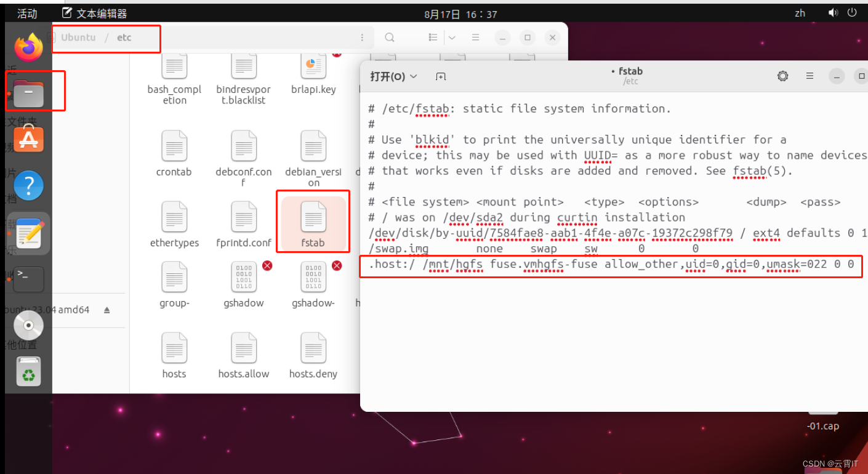
Task: Open the editor hamburger menu
Action: (x=810, y=76)
